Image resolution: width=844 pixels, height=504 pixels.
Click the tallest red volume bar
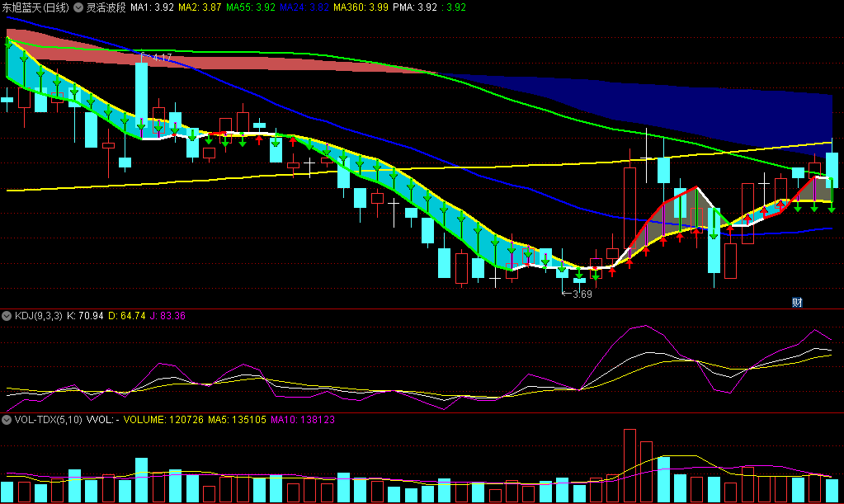(629, 465)
